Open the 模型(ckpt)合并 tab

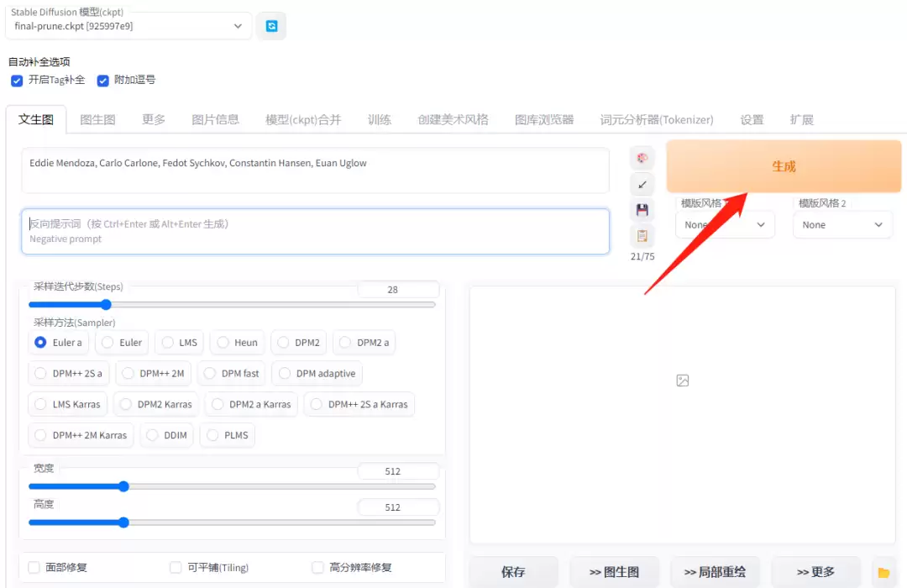click(303, 120)
